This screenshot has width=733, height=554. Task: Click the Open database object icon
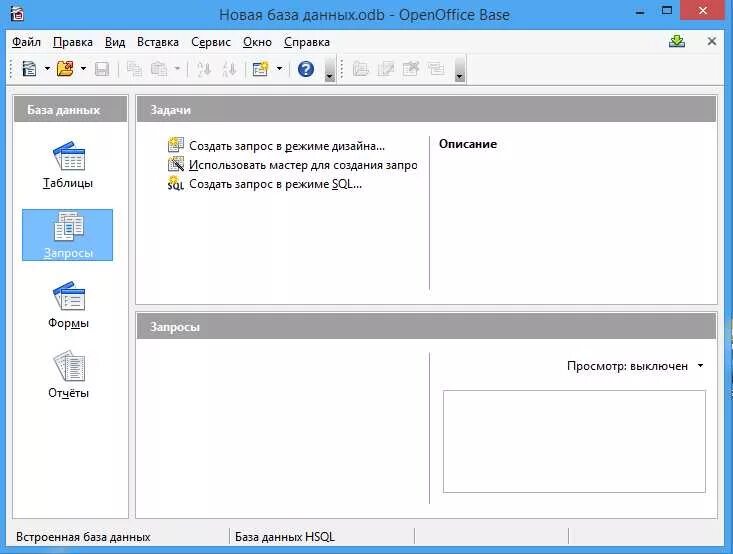(x=360, y=69)
